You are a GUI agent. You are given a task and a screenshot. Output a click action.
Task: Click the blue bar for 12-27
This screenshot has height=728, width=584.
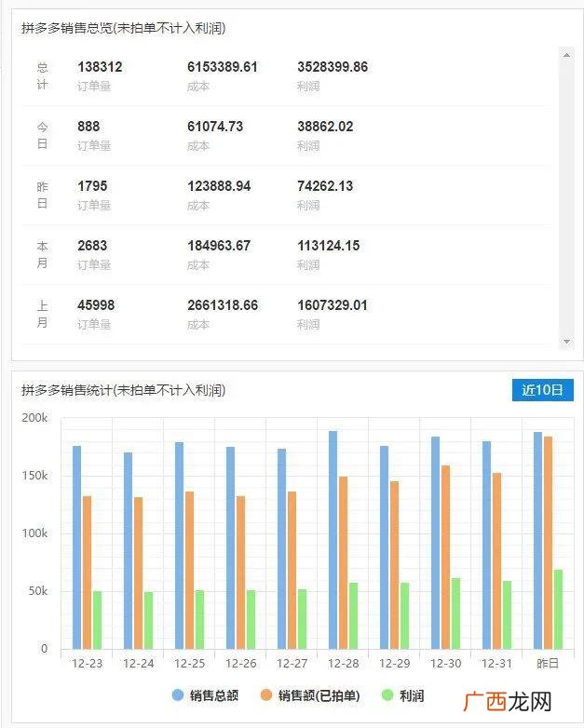(x=281, y=548)
